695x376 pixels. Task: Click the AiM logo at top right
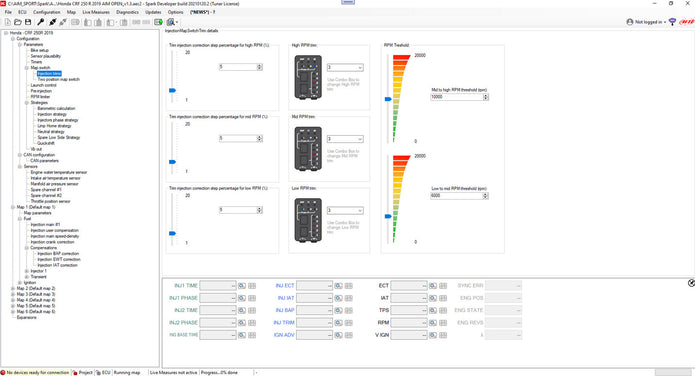point(687,22)
